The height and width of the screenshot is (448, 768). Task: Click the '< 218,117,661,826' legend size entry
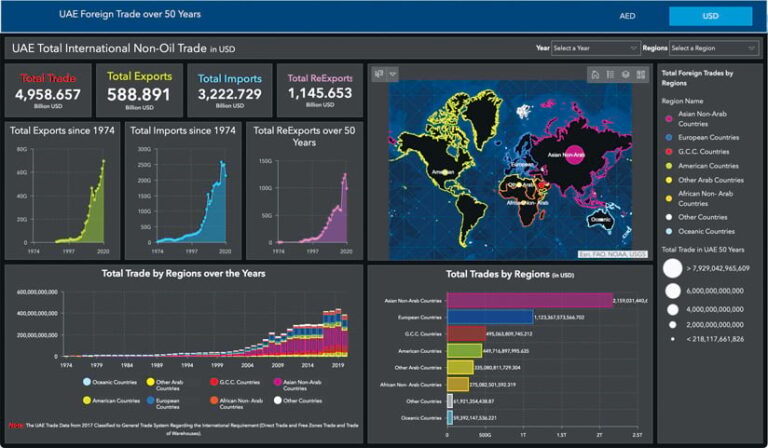tap(708, 339)
